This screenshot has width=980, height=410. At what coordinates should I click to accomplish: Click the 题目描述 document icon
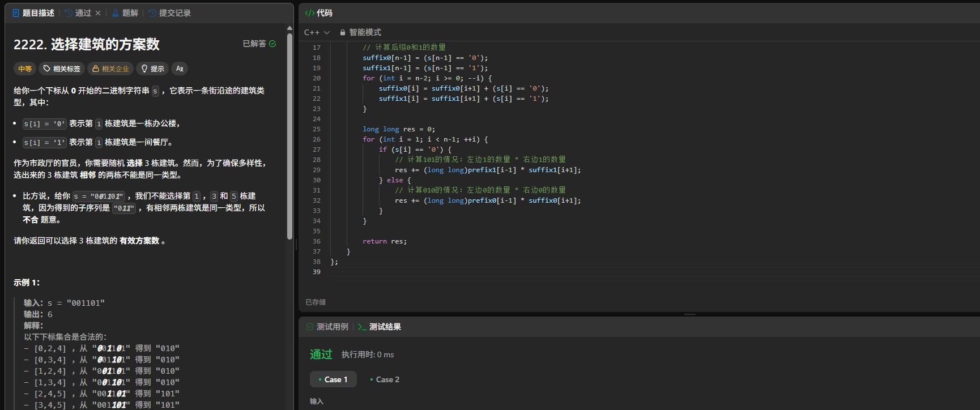click(x=16, y=13)
